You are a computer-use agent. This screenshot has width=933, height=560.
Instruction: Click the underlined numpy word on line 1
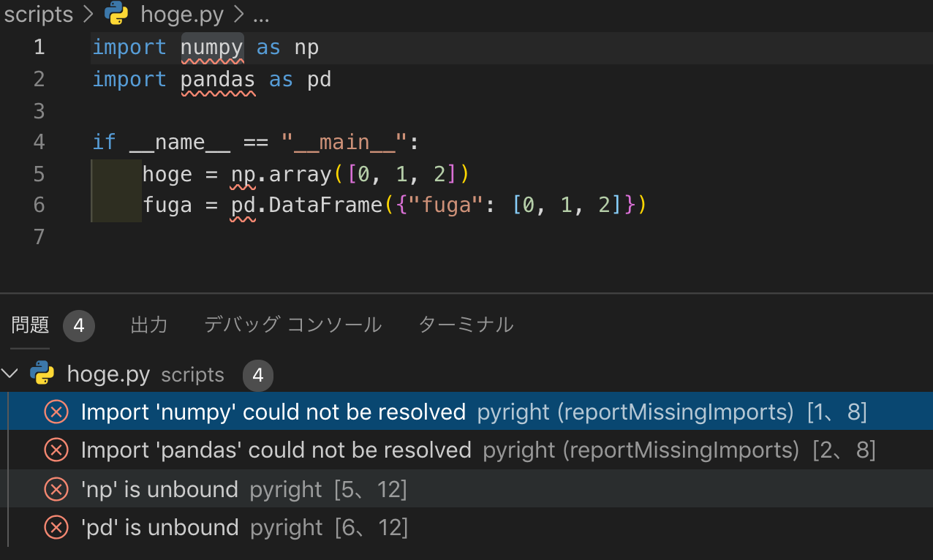coord(212,48)
